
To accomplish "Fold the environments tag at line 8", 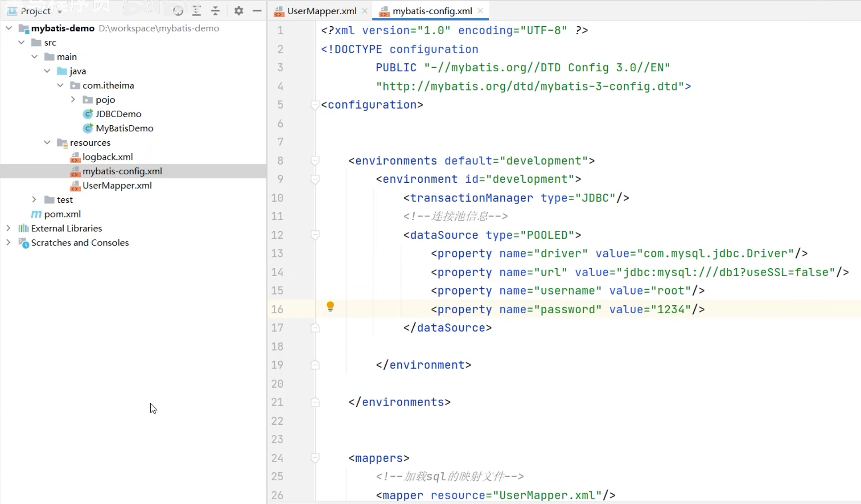I will 315,160.
